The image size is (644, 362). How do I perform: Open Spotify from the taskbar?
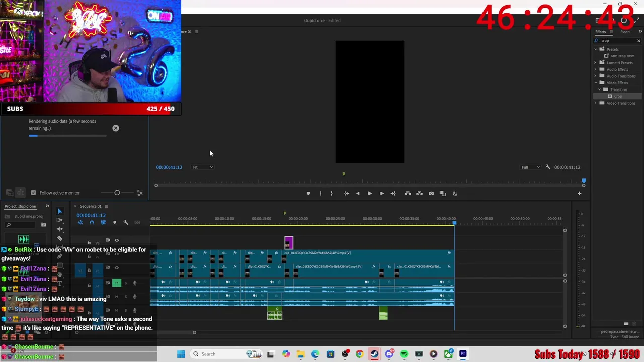(404, 354)
